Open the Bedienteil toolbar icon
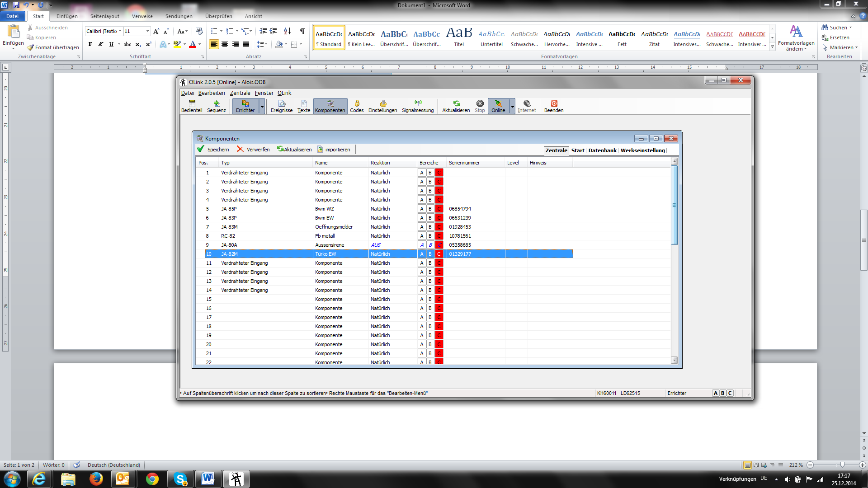The height and width of the screenshot is (488, 868). point(192,106)
